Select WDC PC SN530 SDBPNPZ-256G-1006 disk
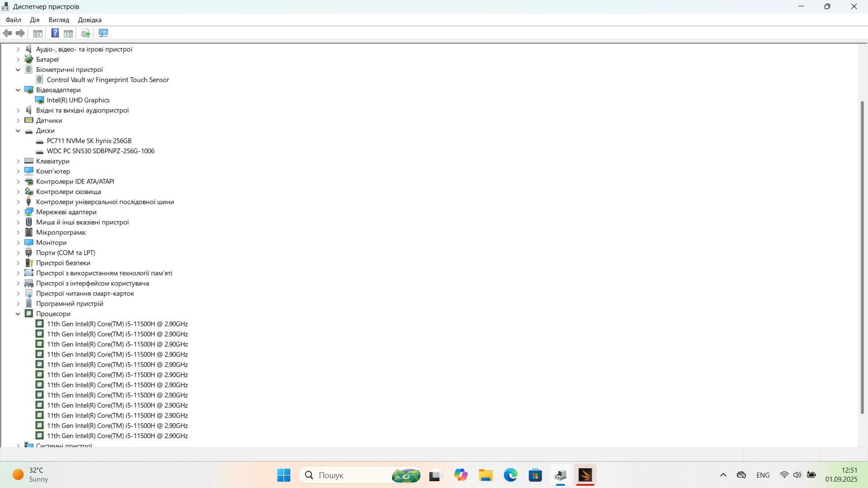Image resolution: width=868 pixels, height=488 pixels. pos(100,151)
